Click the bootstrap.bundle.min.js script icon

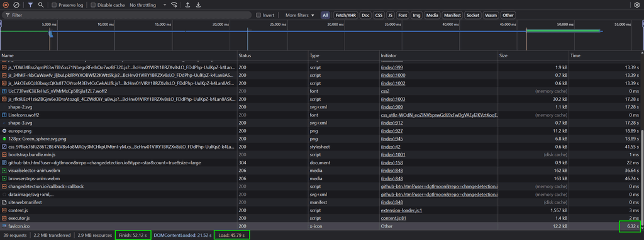(4, 154)
